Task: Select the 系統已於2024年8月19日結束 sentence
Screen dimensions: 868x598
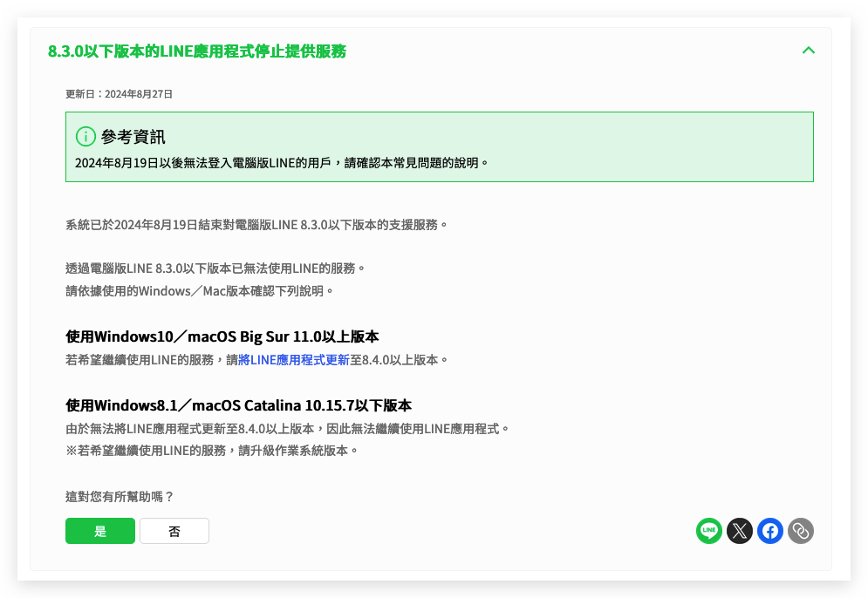Action: [x=256, y=225]
